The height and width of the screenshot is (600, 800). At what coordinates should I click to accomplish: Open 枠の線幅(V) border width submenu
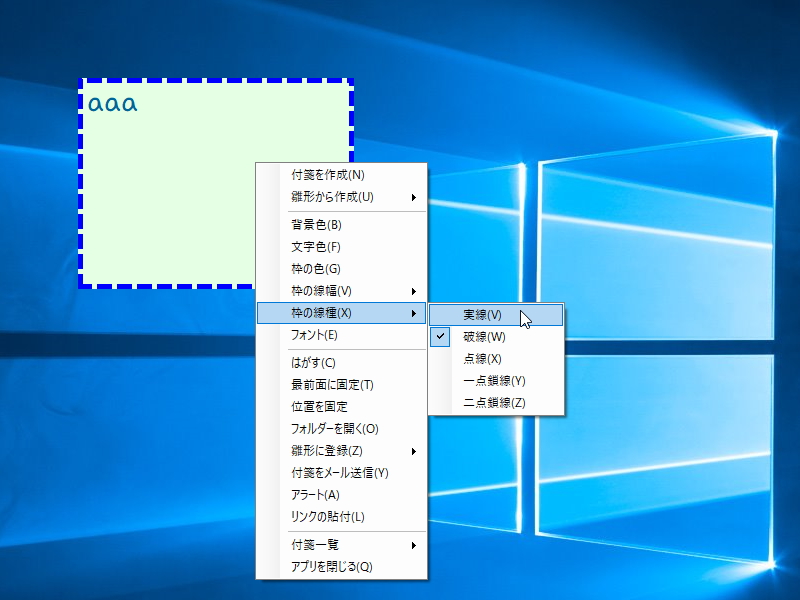point(341,291)
